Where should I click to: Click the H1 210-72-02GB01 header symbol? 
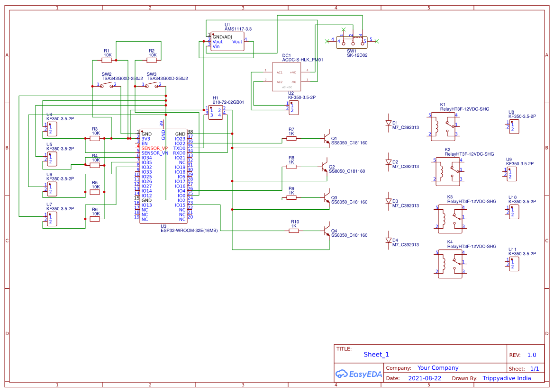coord(216,113)
